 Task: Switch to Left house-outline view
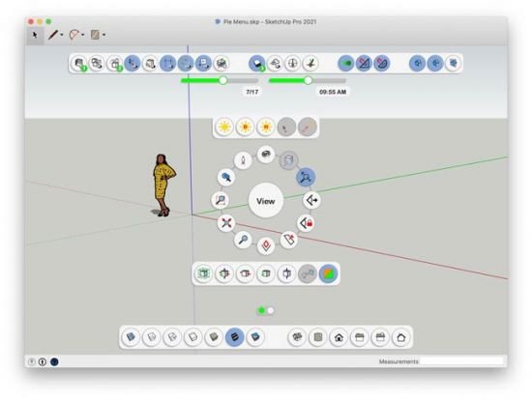tap(400, 337)
